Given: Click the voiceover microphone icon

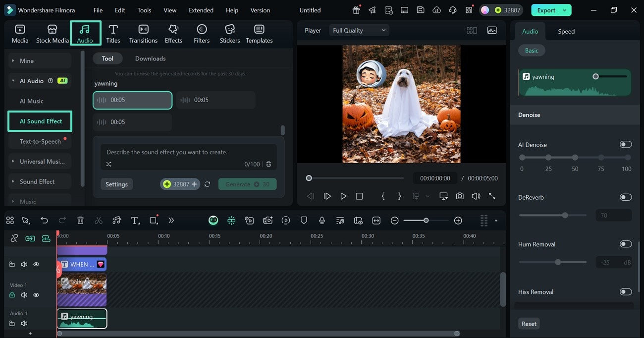Looking at the screenshot, I should pos(322,221).
